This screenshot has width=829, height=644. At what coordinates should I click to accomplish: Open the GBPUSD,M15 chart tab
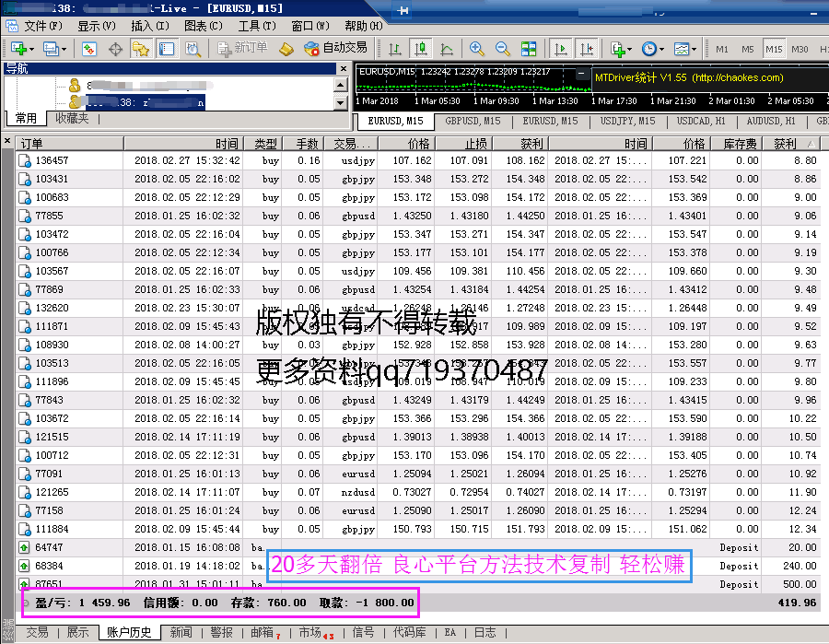473,121
